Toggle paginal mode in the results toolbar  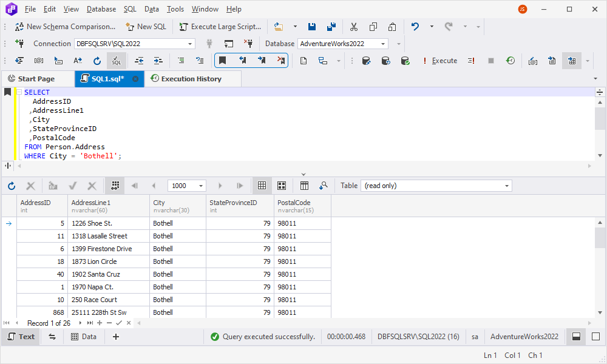click(115, 186)
